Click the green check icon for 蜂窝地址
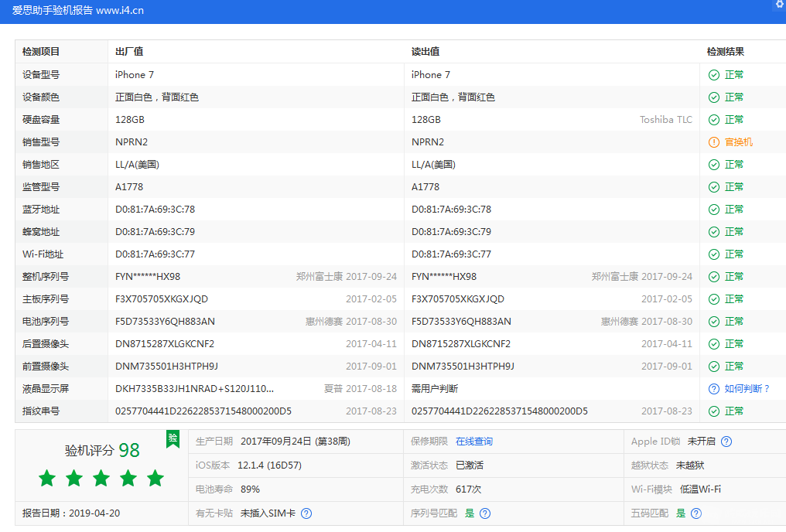 (714, 232)
